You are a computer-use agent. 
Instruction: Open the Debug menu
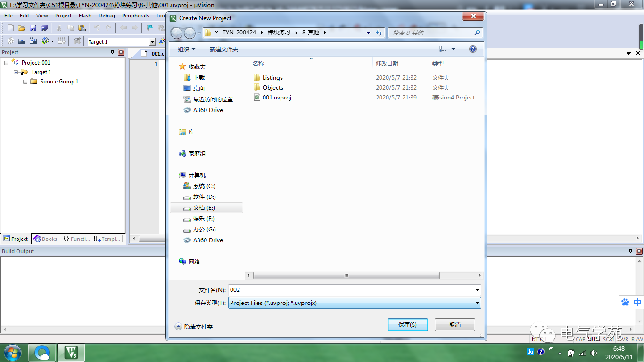(107, 16)
